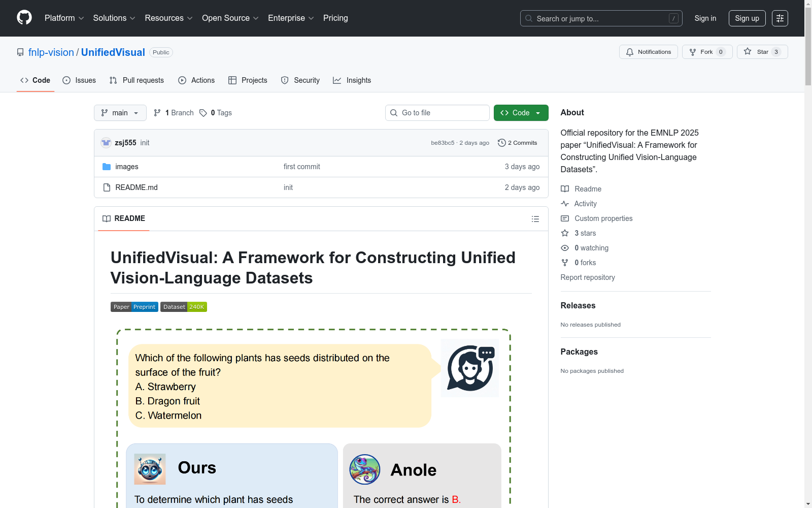The width and height of the screenshot is (812, 508).
Task: Open the Readme link in About
Action: click(581, 189)
